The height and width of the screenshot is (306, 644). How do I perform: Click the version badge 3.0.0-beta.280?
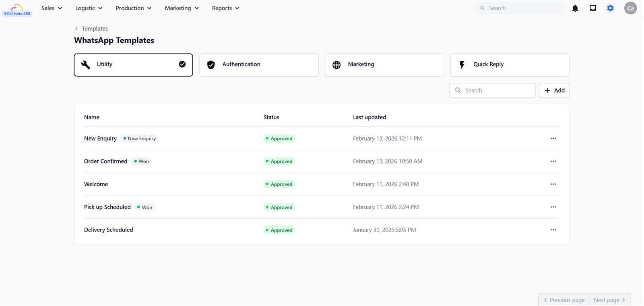click(17, 14)
